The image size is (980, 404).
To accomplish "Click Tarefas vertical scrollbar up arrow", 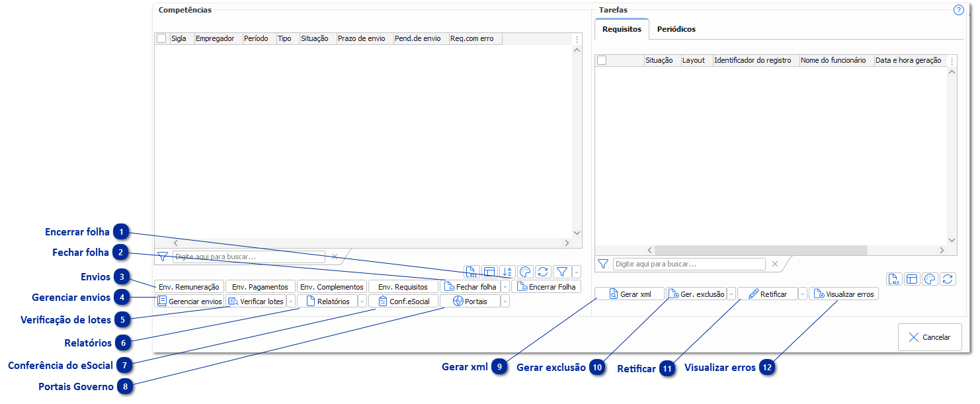I will (x=952, y=72).
